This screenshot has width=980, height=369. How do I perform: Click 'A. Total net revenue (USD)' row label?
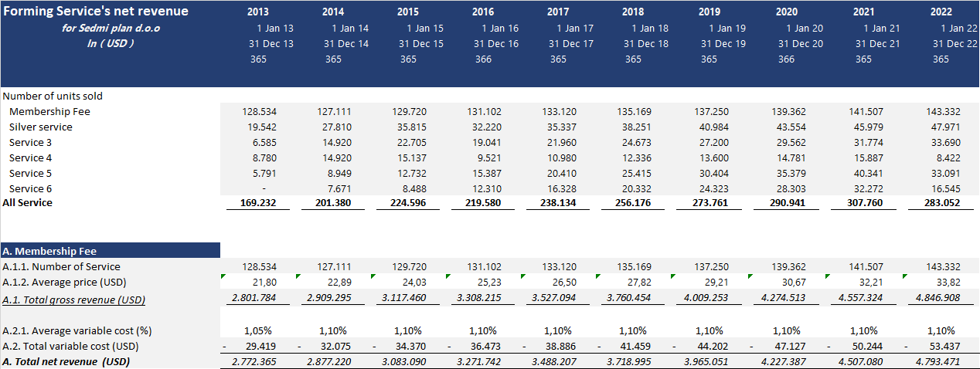66,361
